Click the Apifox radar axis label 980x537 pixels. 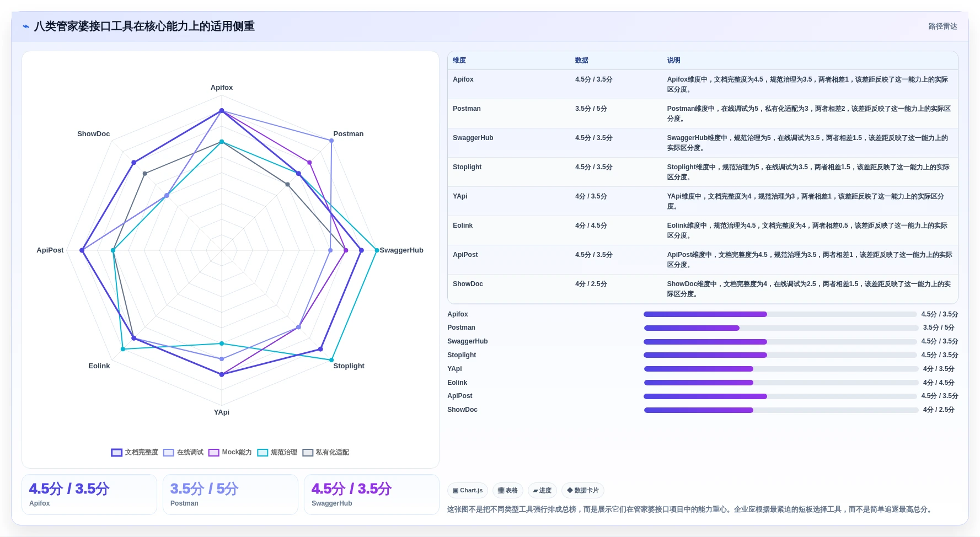coord(222,88)
